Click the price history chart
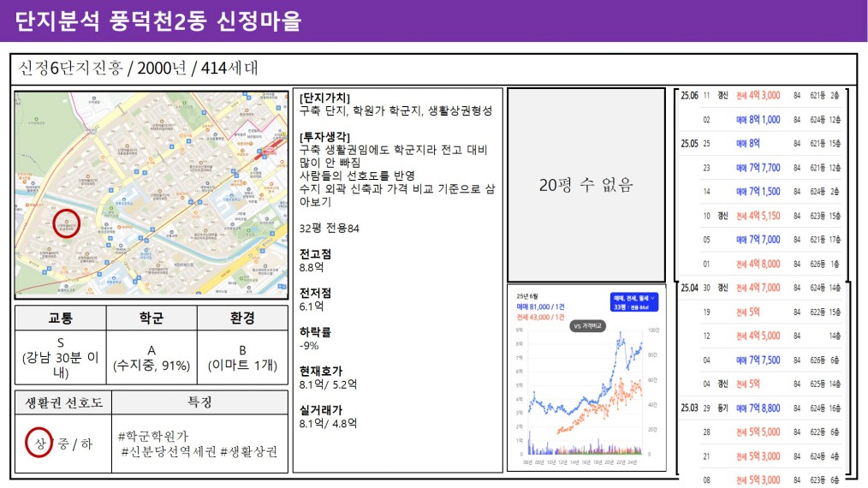 (x=586, y=378)
